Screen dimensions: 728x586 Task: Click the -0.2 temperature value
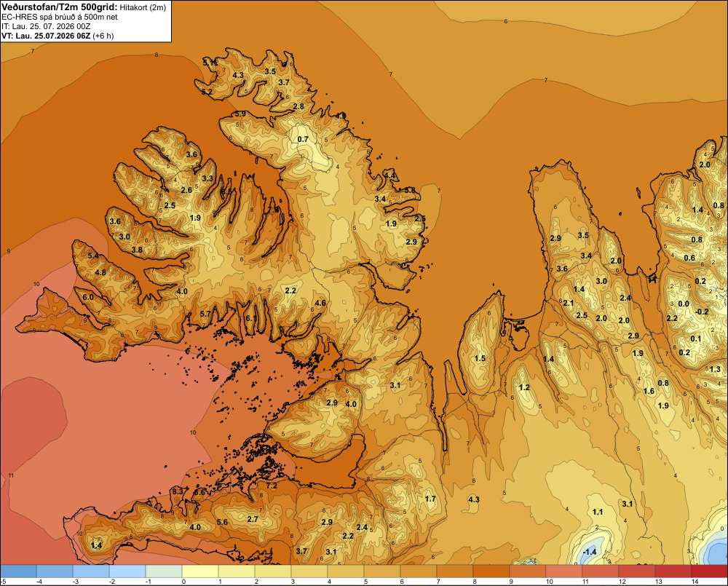click(x=703, y=312)
